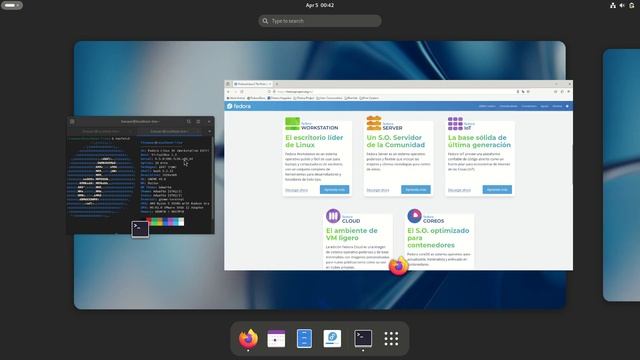Click the Fedora Cloud round icon
640x360 pixels.
[333, 216]
